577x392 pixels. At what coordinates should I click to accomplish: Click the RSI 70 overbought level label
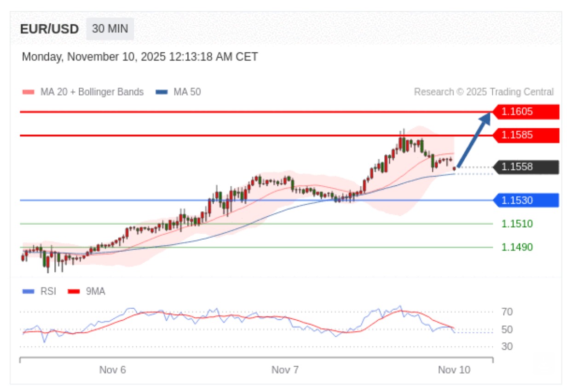click(x=507, y=312)
